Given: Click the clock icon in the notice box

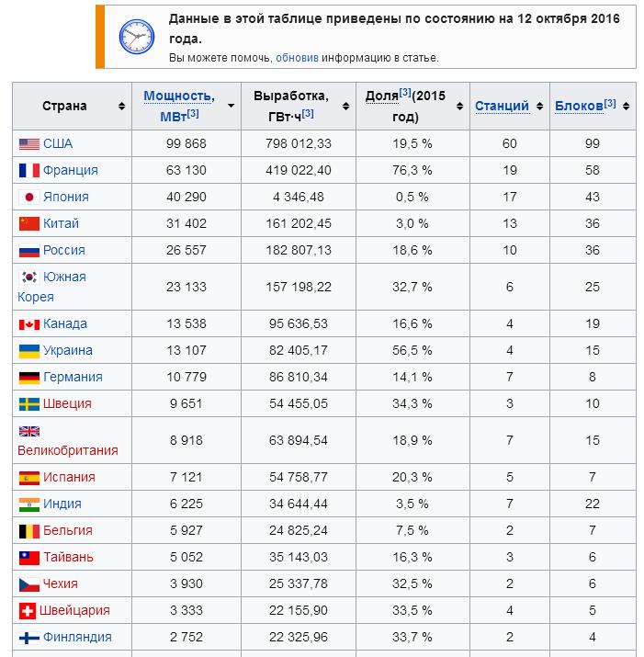Looking at the screenshot, I should point(137,37).
